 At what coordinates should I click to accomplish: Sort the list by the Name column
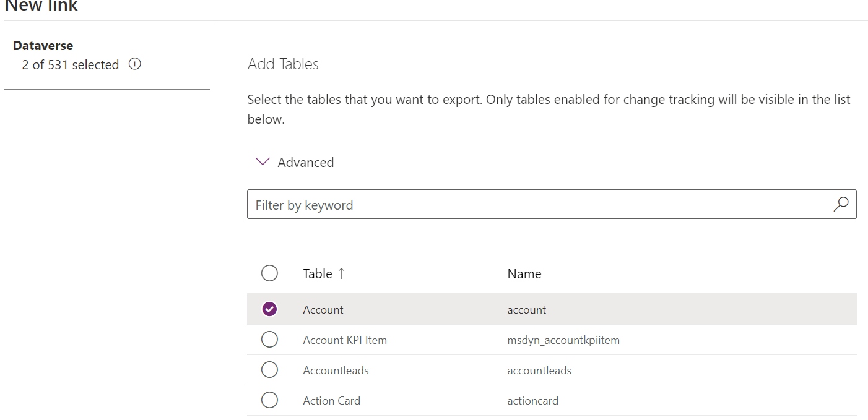pyautogui.click(x=524, y=273)
